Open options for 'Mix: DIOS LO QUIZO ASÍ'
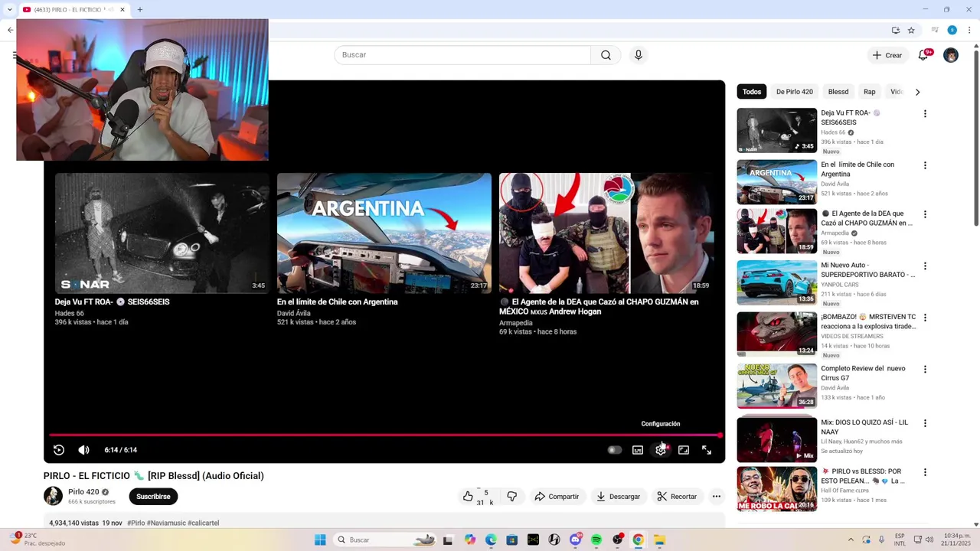This screenshot has height=551, width=980. point(925,423)
